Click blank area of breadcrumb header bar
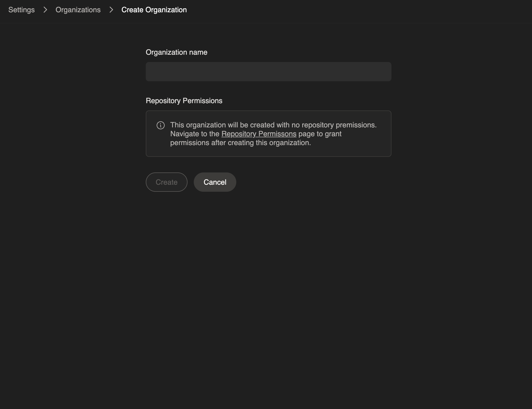The image size is (532, 409). coord(365,10)
